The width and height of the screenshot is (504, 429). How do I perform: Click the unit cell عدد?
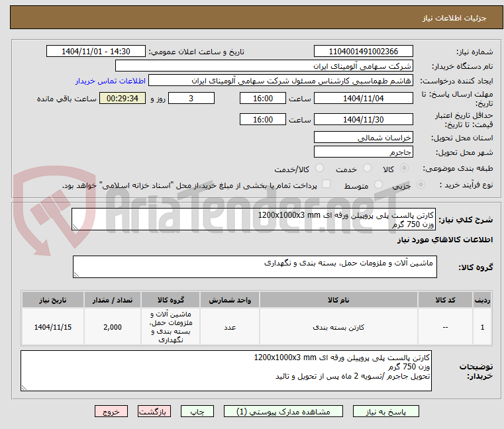(230, 327)
